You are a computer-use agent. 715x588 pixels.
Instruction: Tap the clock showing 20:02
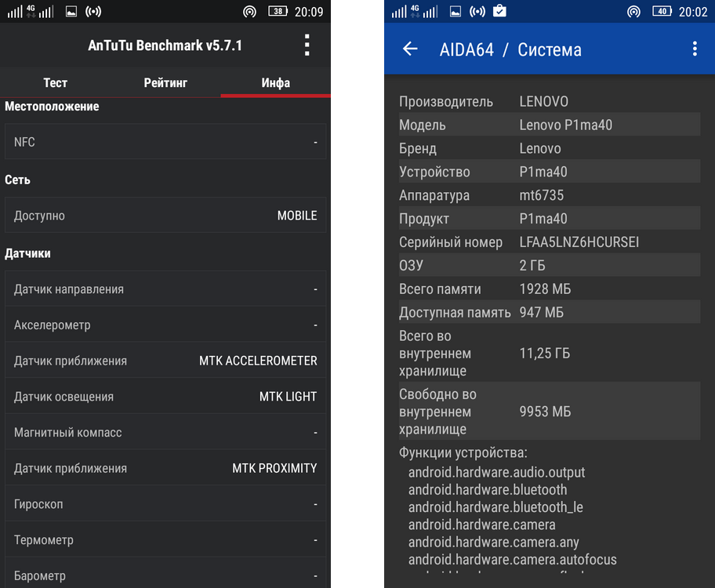pyautogui.click(x=693, y=12)
